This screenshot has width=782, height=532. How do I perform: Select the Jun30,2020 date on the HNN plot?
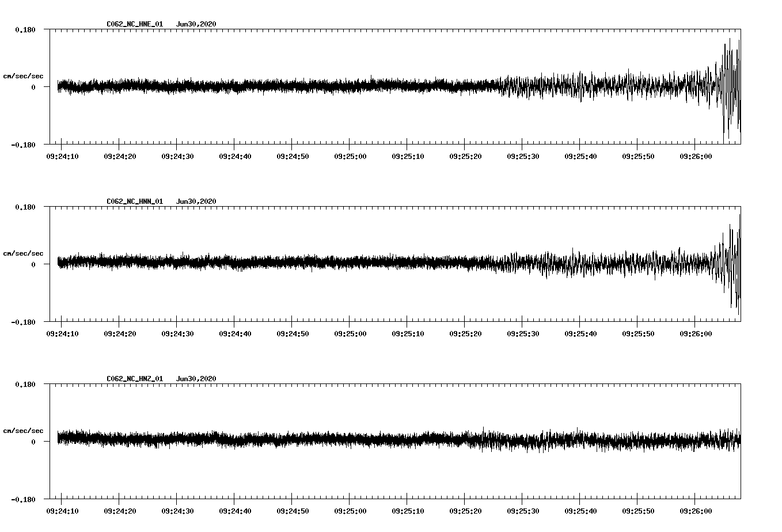point(196,202)
